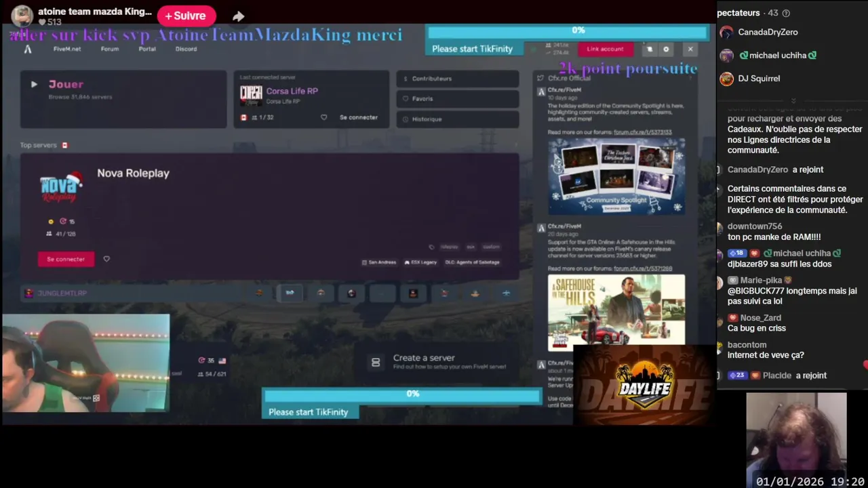The width and height of the screenshot is (868, 488).
Task: Open the Safehouse in the Hills image
Action: [x=616, y=312]
